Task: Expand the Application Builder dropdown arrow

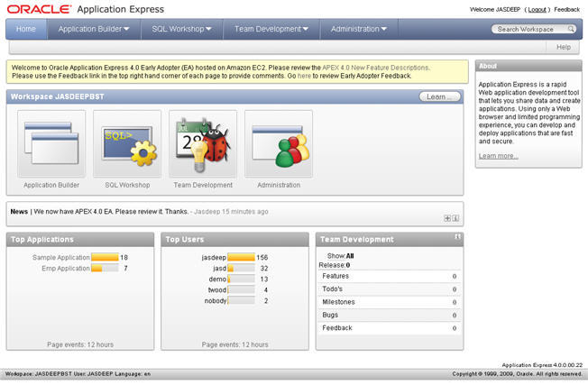Action: [126, 29]
